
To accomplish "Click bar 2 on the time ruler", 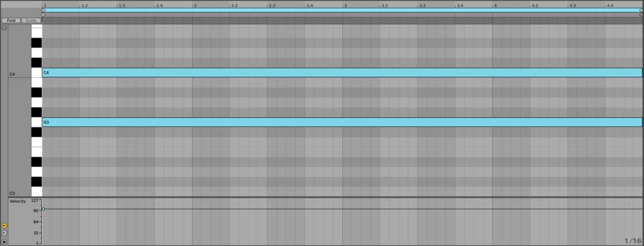I will (x=195, y=5).
